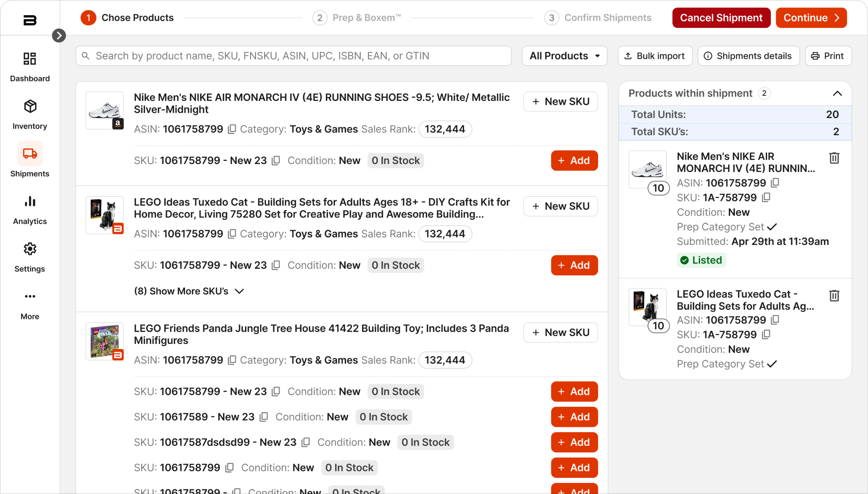Click the Total SKU's: 2 row

coord(735,132)
